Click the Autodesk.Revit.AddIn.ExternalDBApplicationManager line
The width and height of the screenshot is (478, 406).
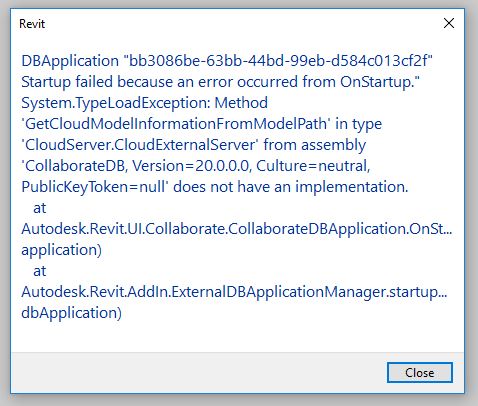(x=234, y=292)
